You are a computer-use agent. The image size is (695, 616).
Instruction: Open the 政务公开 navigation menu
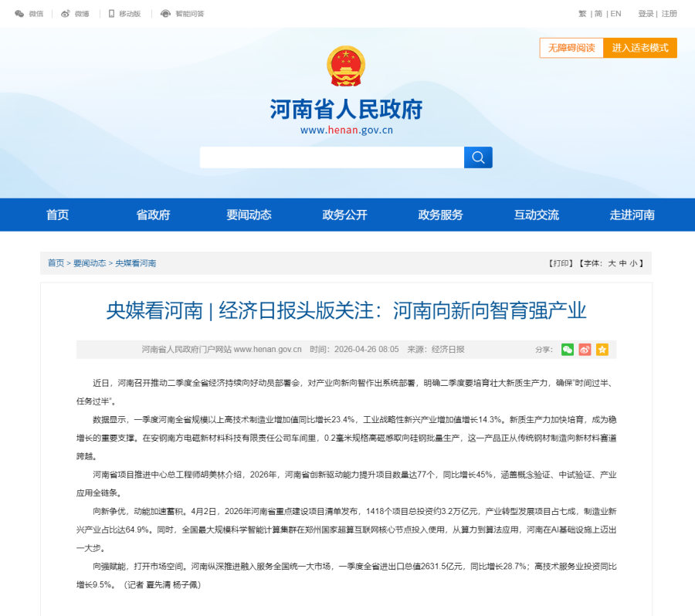tap(344, 215)
